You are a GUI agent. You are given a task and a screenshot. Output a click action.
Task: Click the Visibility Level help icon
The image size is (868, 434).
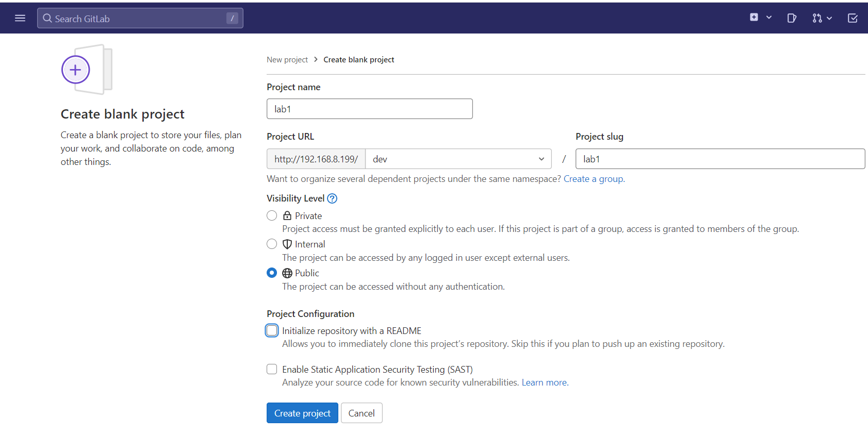(332, 198)
